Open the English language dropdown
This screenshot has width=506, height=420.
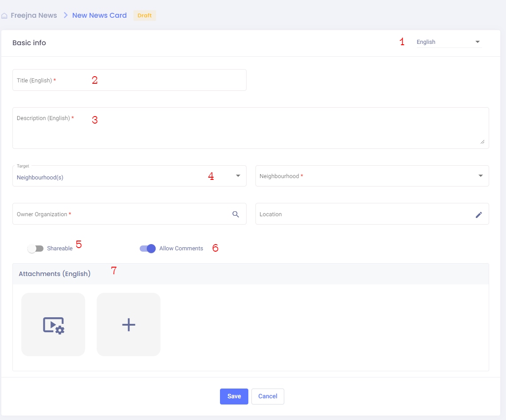(x=449, y=42)
